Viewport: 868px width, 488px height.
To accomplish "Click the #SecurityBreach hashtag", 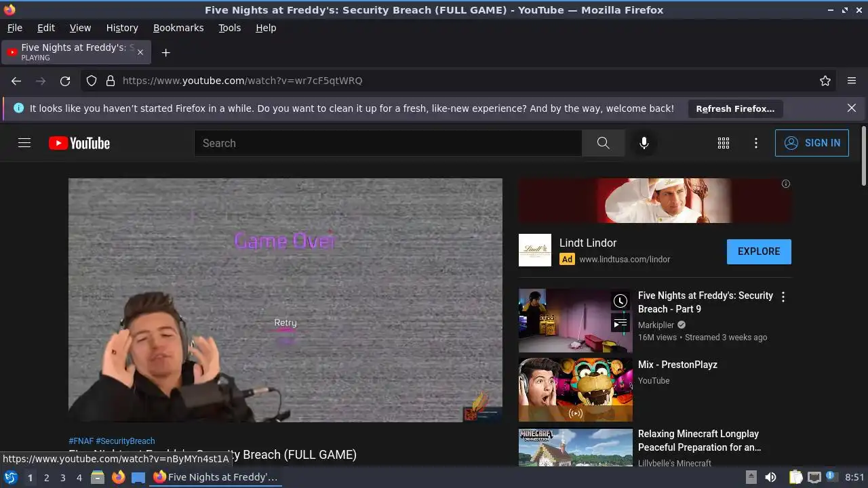I will point(125,441).
